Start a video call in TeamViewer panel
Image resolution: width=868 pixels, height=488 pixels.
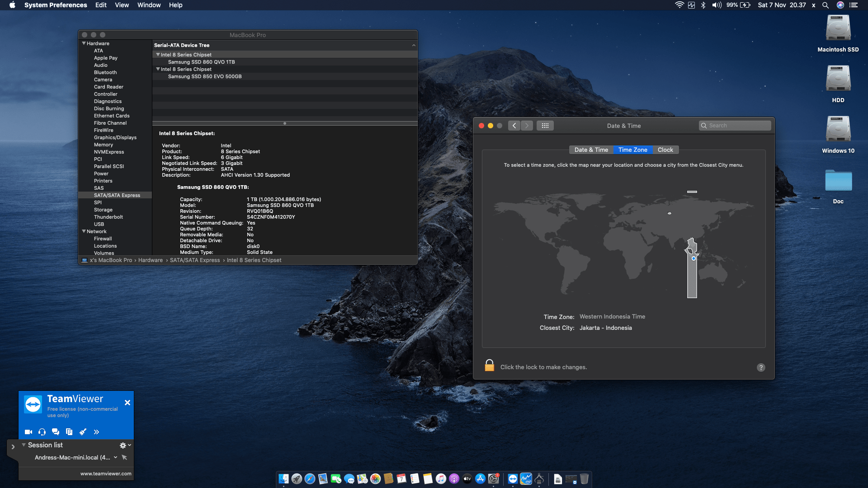[28, 432]
